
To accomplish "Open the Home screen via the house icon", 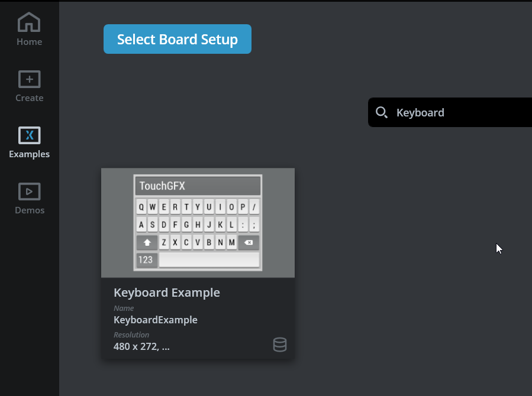I will coord(29,22).
